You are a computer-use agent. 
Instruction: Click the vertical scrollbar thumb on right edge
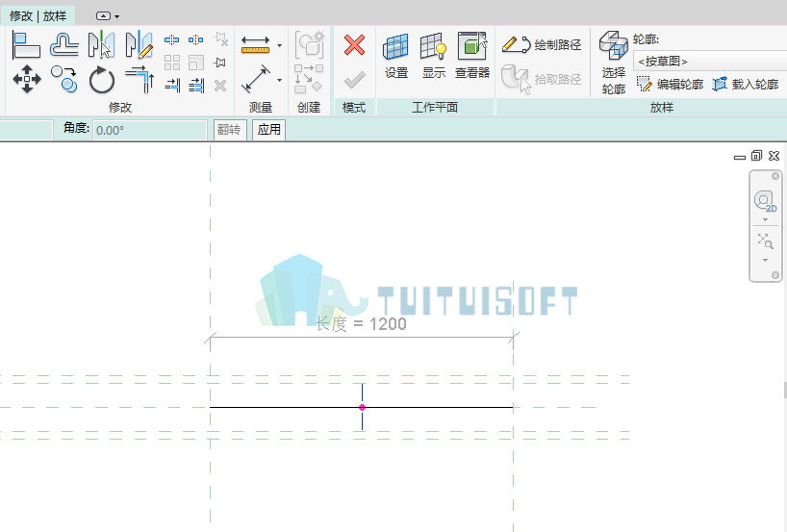785,390
